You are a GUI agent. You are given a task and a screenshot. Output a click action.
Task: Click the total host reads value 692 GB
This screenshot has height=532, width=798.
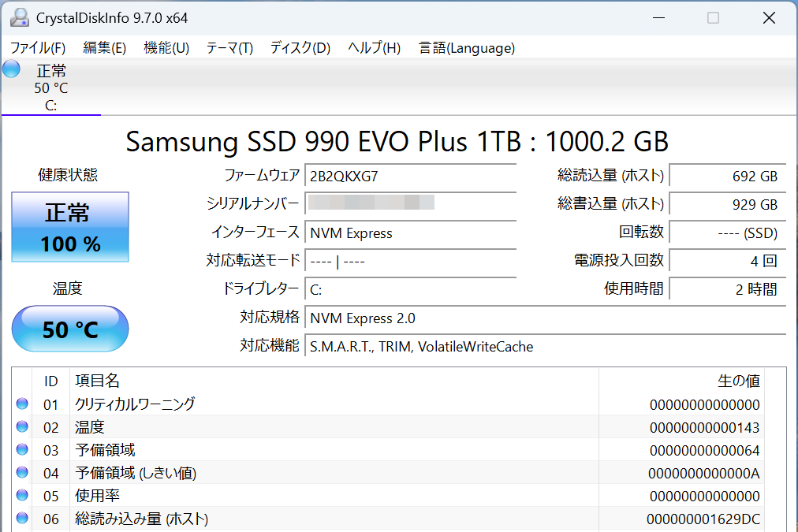(728, 176)
